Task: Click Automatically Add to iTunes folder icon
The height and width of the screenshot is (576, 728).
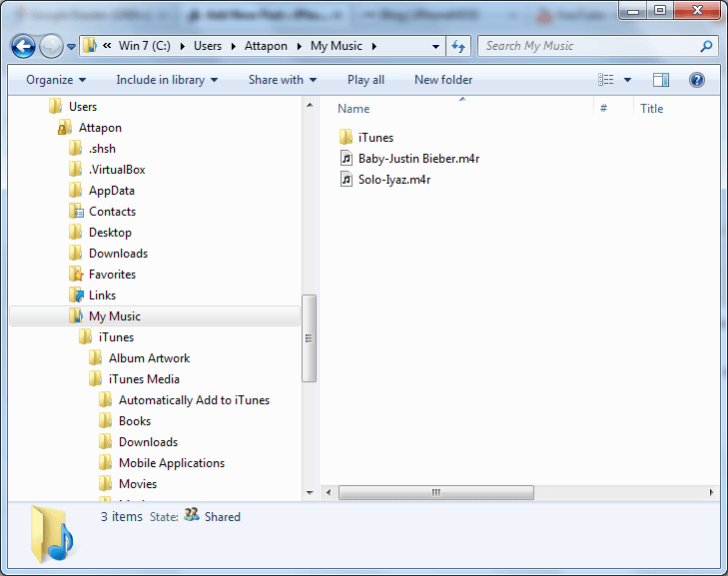Action: pos(106,399)
